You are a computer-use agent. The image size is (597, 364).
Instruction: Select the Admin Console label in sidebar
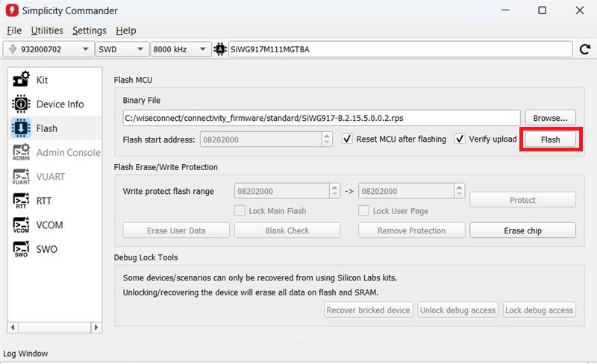click(x=69, y=152)
